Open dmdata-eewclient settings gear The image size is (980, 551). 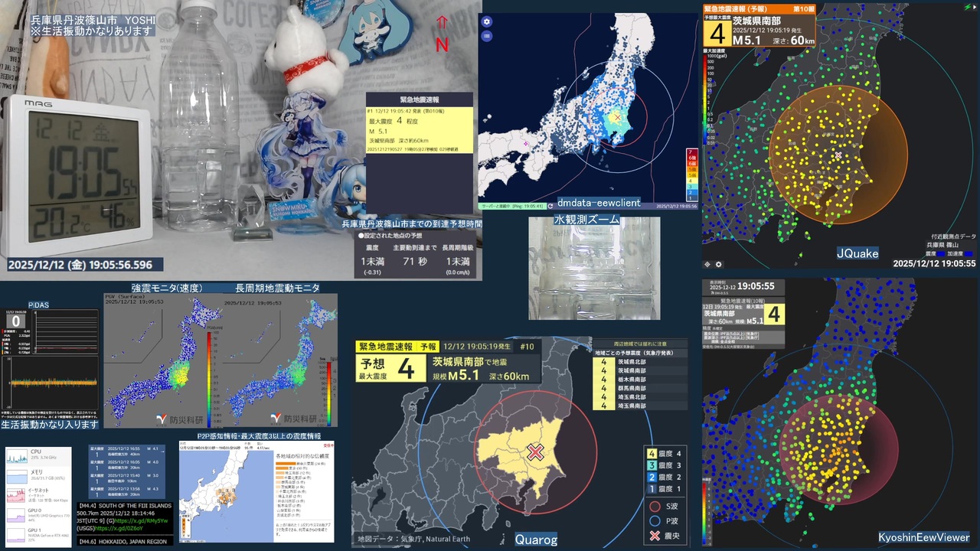click(487, 21)
